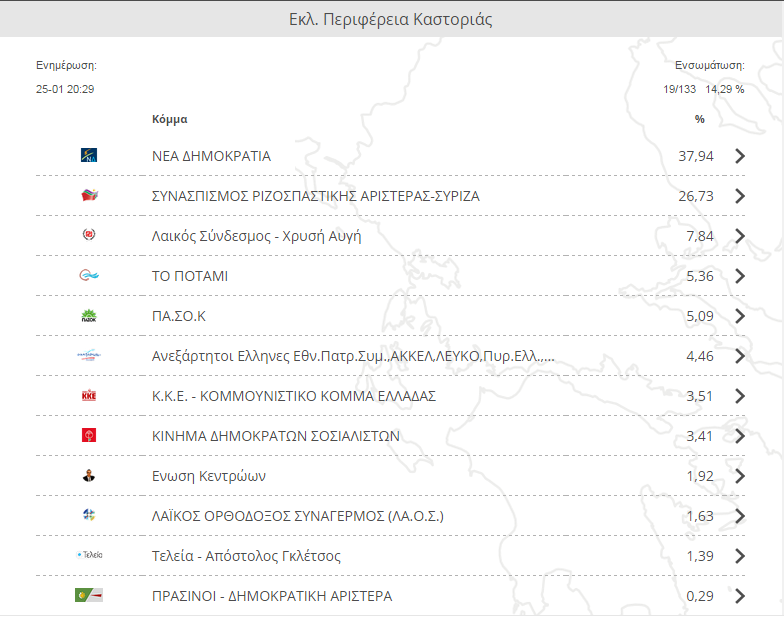
Task: Click the Εκλ. Περιφέρεια Καστοριάς header
Action: (x=390, y=20)
